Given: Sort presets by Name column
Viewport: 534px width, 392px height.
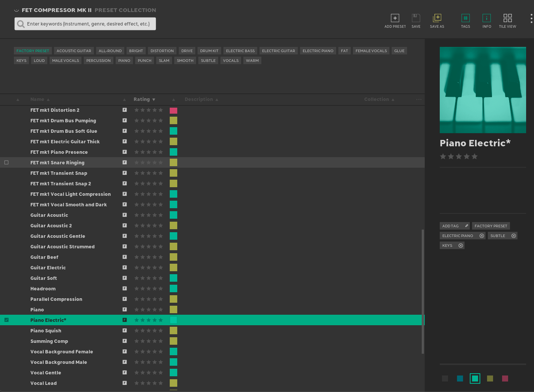Looking at the screenshot, I should pos(38,99).
